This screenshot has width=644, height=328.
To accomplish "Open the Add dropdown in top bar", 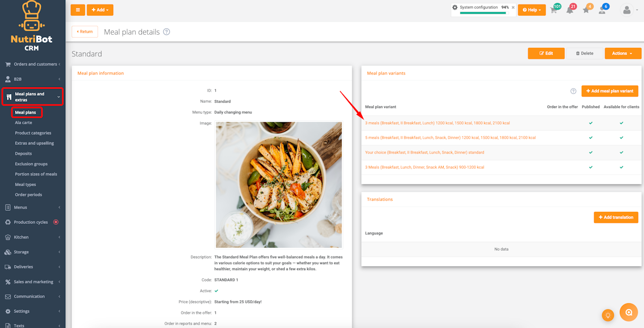I will pos(100,10).
